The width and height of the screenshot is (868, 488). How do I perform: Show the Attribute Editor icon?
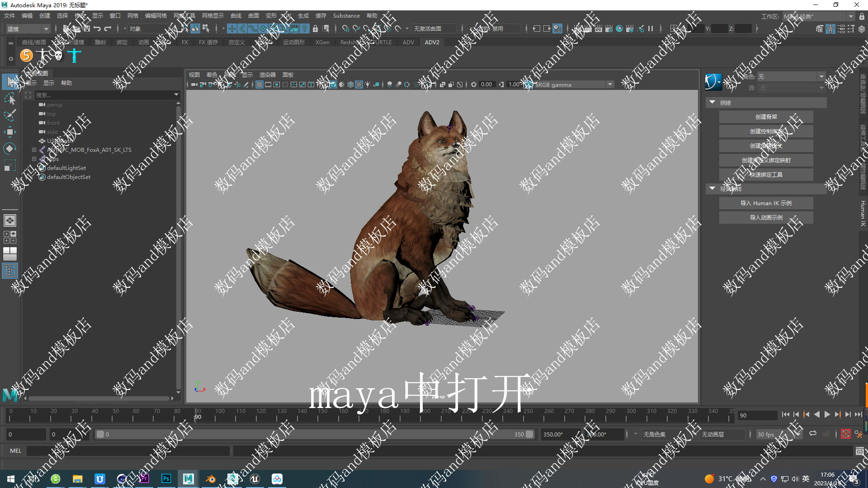point(841,29)
